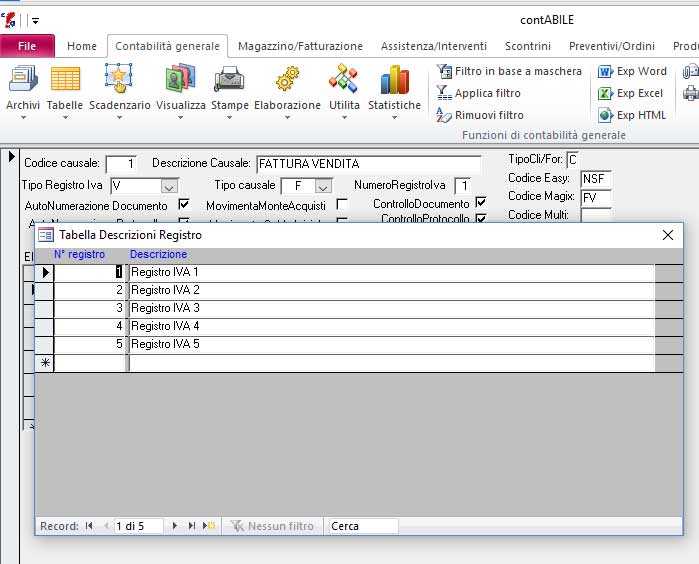Image resolution: width=699 pixels, height=564 pixels.
Task: Open the Utilita icon
Action: click(x=344, y=78)
